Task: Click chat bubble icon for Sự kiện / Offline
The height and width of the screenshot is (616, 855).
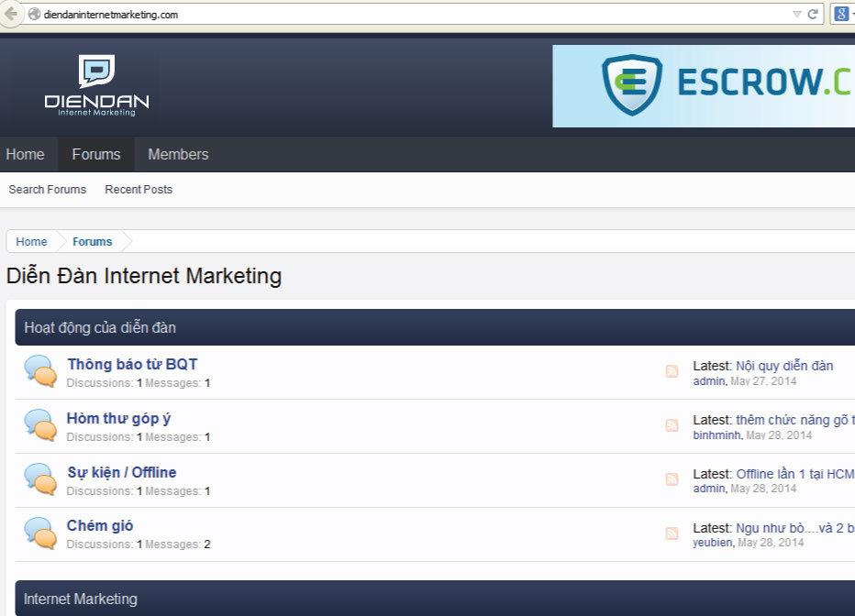Action: (x=40, y=478)
